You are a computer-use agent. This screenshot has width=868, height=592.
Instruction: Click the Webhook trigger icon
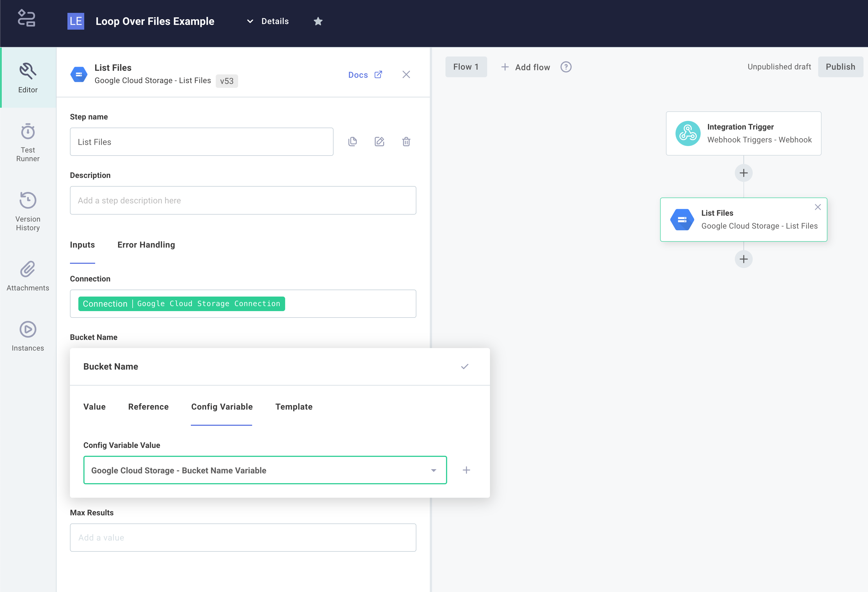688,133
